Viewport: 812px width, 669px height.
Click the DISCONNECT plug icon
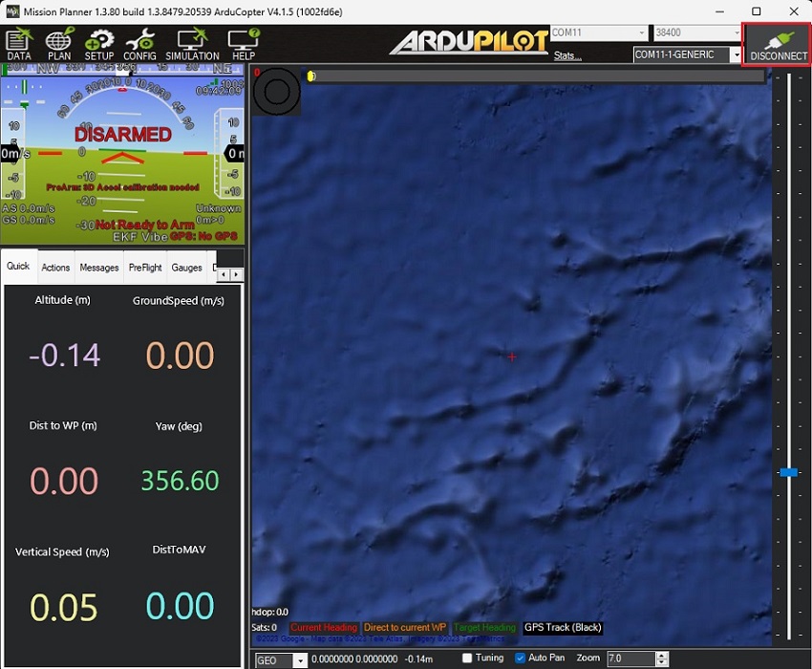coord(779,44)
